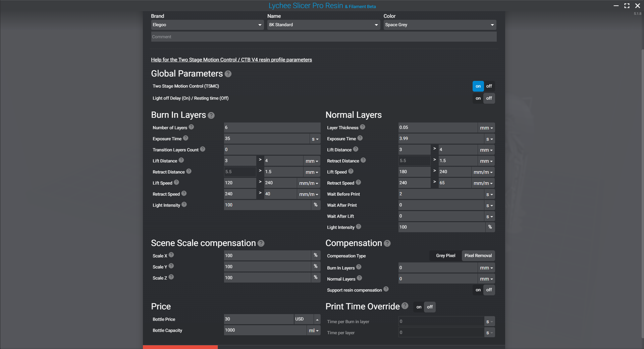Show help for Normal Layers Exposure Time
The height and width of the screenshot is (349, 644).
point(360,138)
